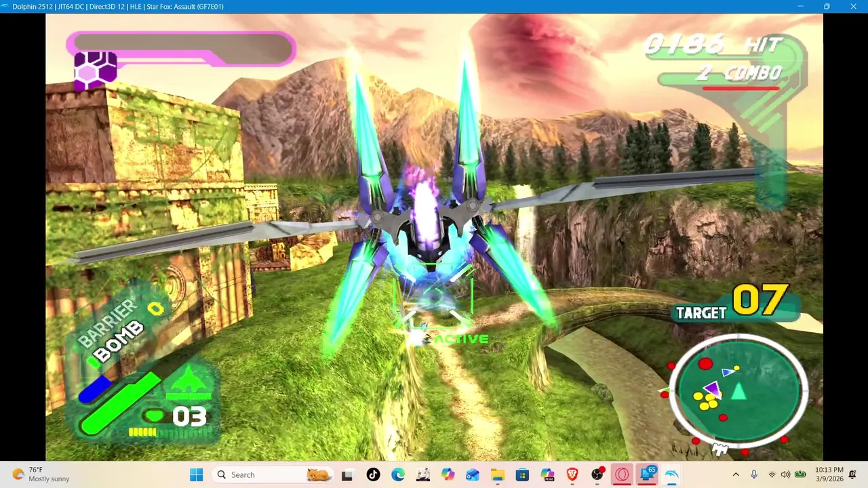Open Microsoft Edge from taskbar
The width and height of the screenshot is (868, 488).
point(398,474)
